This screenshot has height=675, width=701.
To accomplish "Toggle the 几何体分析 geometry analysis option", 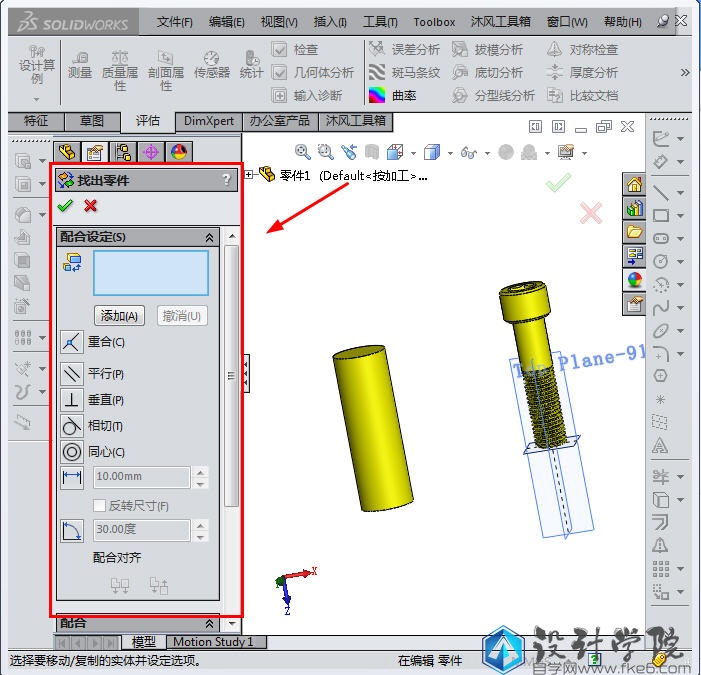I will point(280,72).
